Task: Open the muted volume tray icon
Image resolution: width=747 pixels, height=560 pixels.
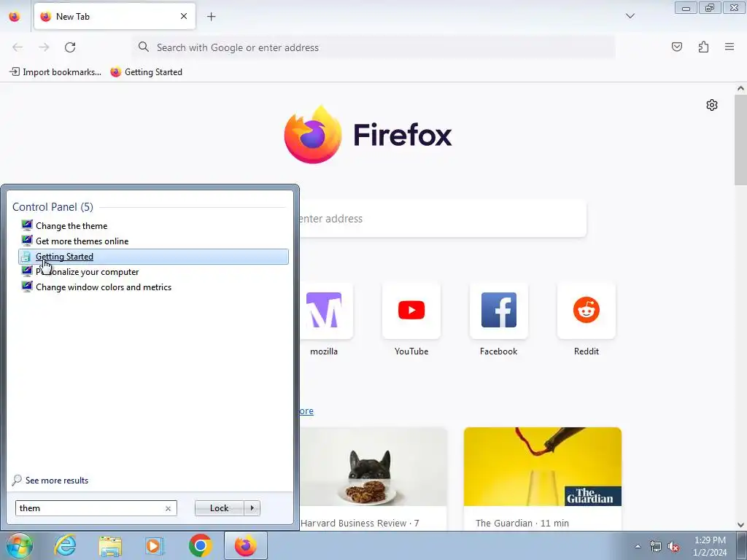Action: tap(673, 546)
